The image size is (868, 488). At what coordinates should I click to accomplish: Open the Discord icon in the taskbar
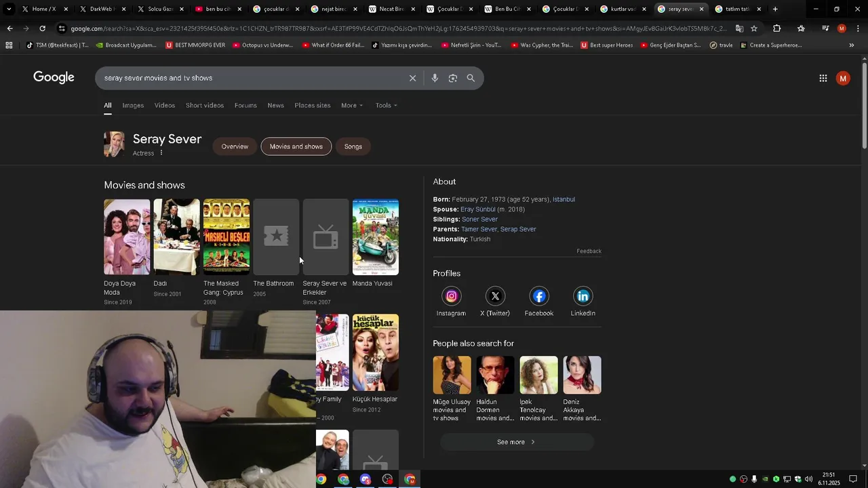click(366, 479)
